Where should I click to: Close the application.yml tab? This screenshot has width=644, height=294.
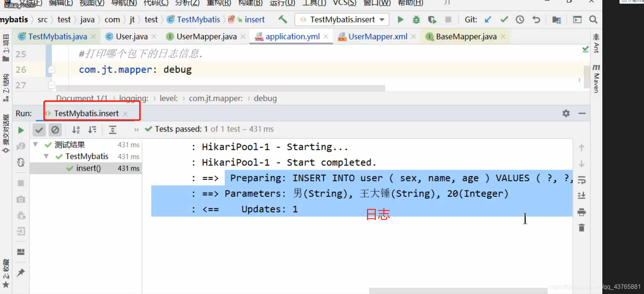coord(326,36)
